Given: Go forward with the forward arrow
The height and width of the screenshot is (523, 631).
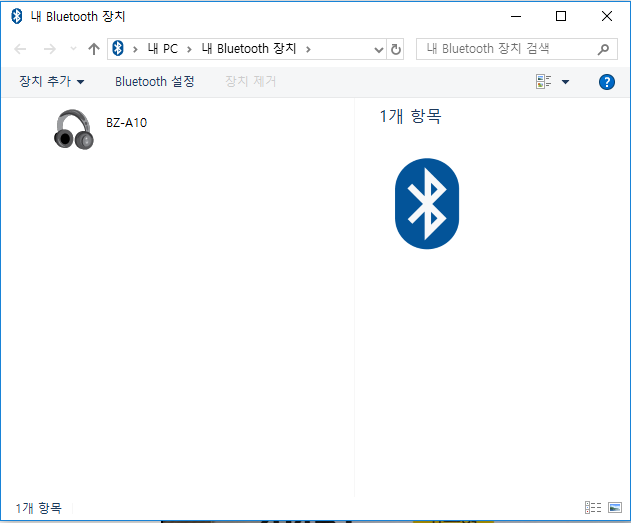Looking at the screenshot, I should tap(49, 49).
